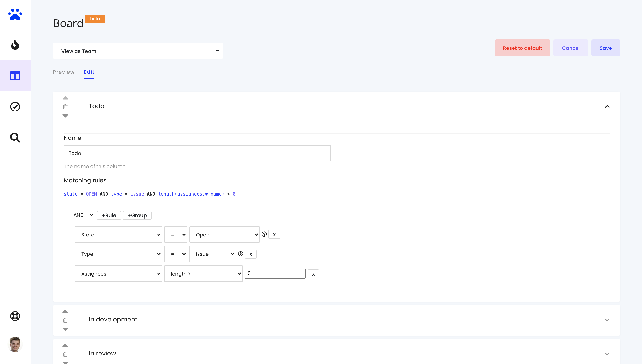Move In development column down
Viewport: 642px width, 364px height.
coord(65,329)
